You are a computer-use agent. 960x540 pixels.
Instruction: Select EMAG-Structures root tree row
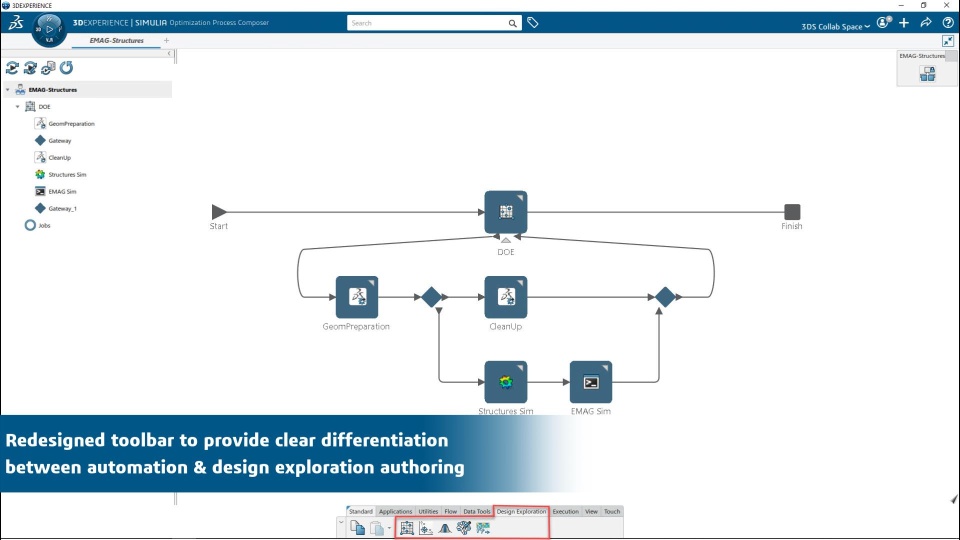[x=87, y=90]
